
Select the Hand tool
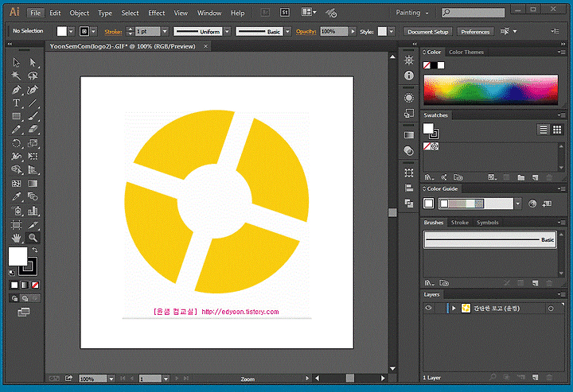[16, 238]
